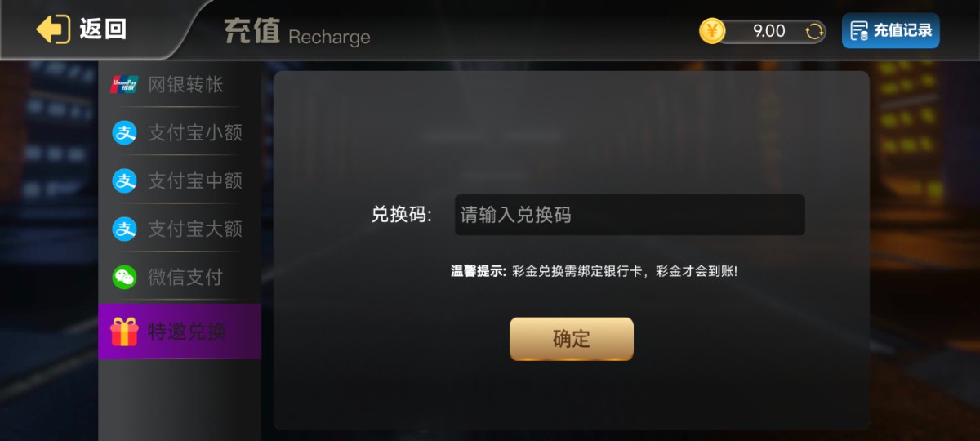Image resolution: width=980 pixels, height=441 pixels.
Task: Focus the 请输入兑换码 redemption code field
Action: [630, 215]
